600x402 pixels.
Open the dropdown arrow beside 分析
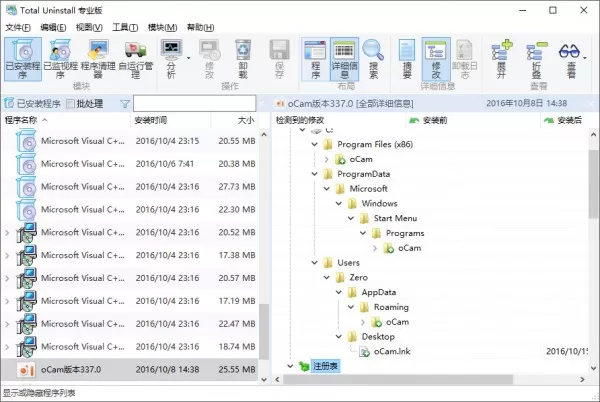click(x=189, y=58)
